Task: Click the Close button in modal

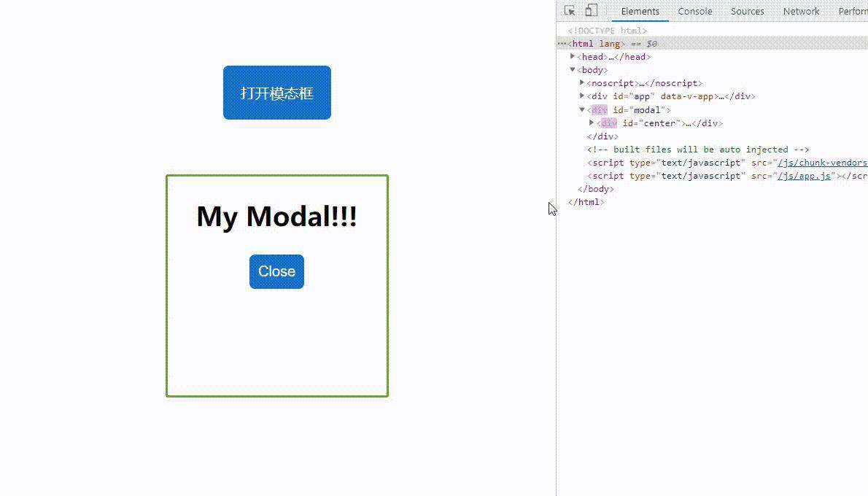Action: pyautogui.click(x=276, y=271)
